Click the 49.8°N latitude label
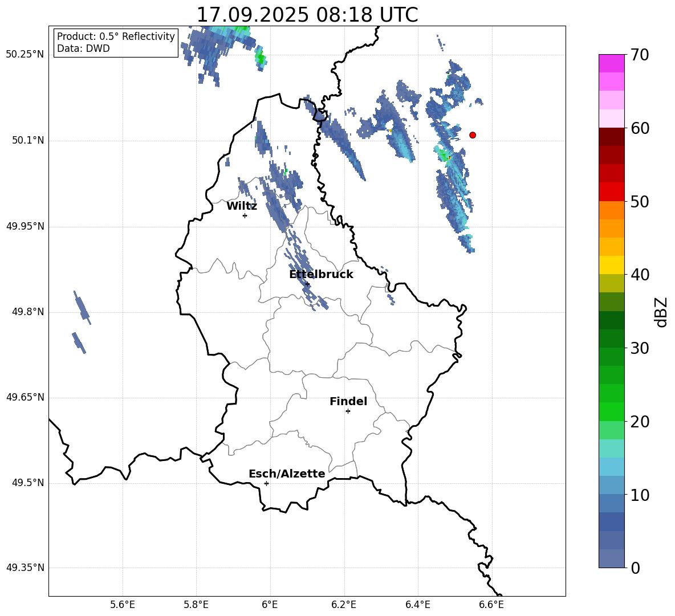This screenshot has height=616, width=675. pyautogui.click(x=29, y=312)
